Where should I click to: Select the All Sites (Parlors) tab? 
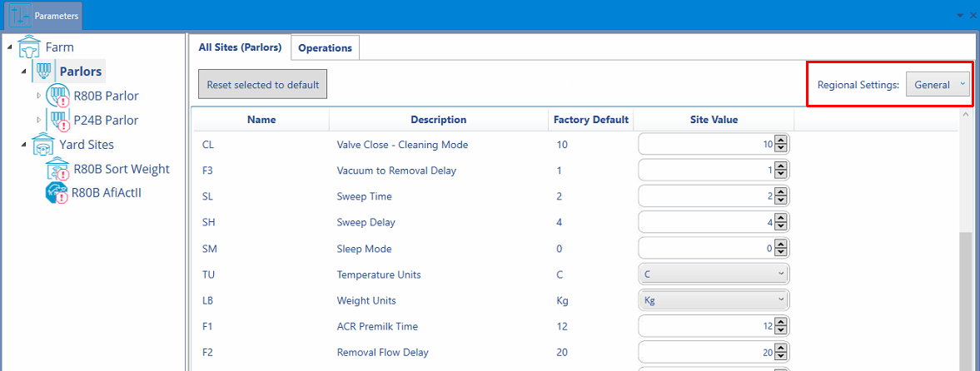[240, 47]
